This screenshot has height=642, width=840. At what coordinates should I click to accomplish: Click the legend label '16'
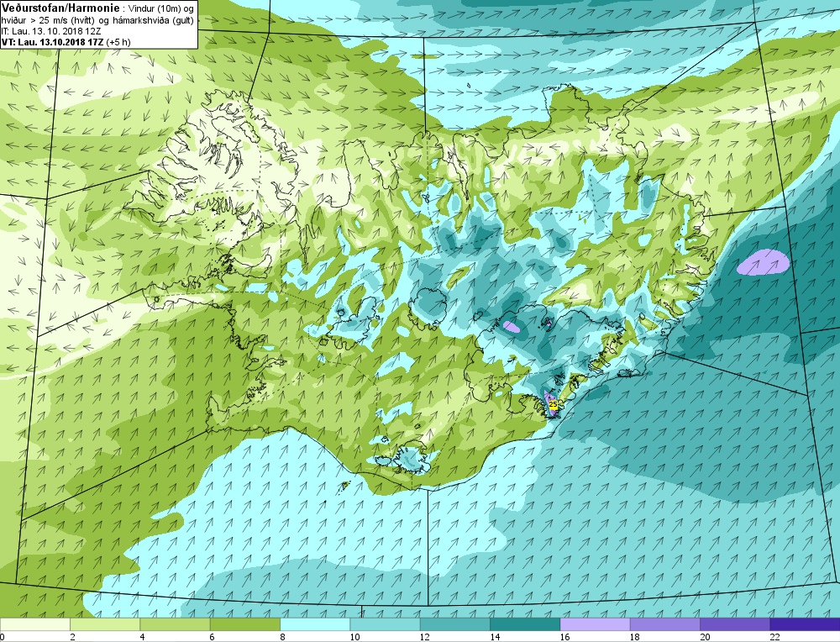click(565, 637)
